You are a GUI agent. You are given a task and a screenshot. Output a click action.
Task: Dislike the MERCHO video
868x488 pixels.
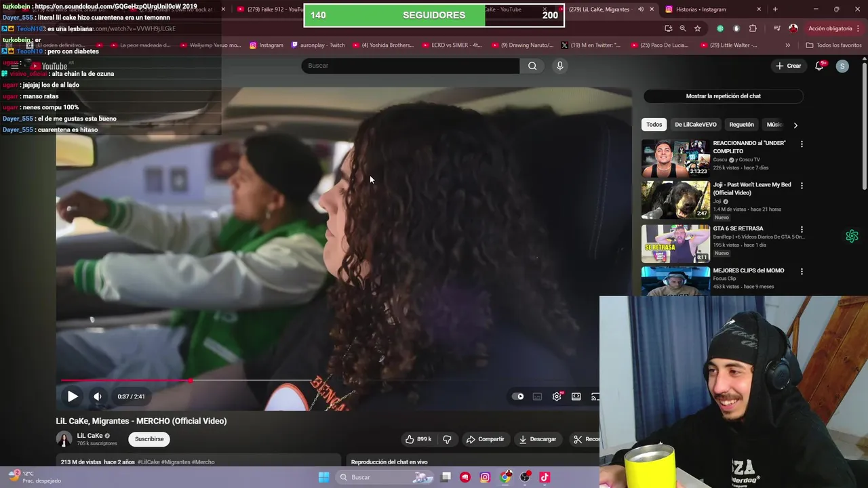tap(447, 439)
